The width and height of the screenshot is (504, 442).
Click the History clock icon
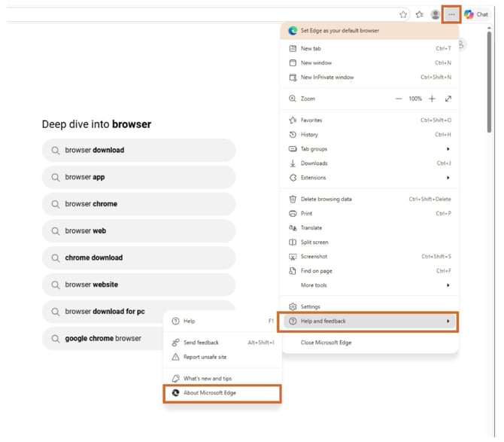tap(293, 135)
